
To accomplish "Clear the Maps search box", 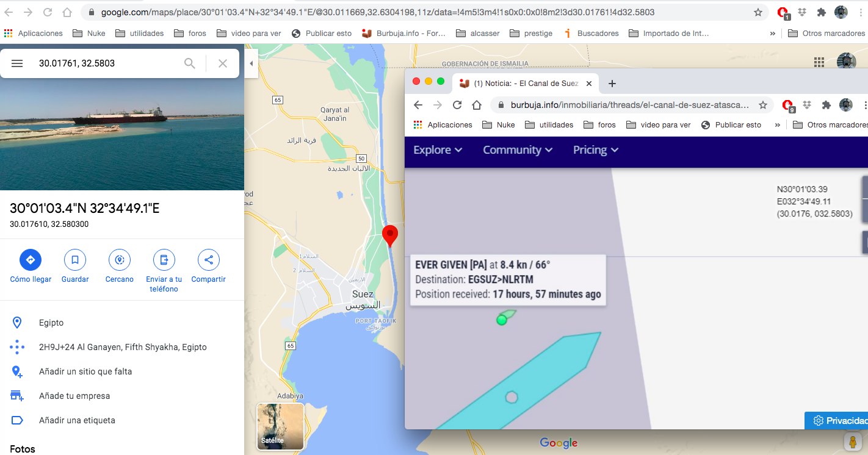I will (223, 63).
